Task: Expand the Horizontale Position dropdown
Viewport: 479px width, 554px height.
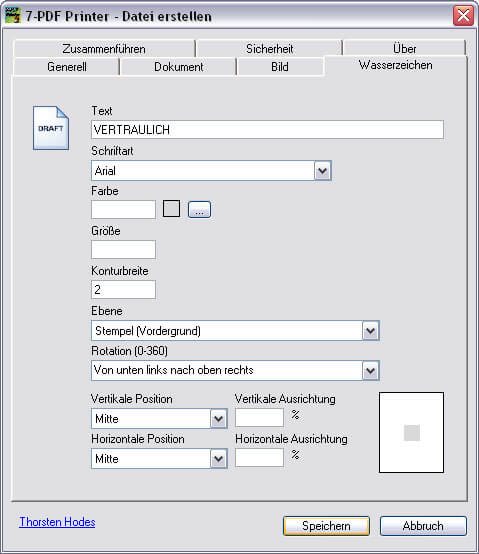Action: [x=159, y=459]
